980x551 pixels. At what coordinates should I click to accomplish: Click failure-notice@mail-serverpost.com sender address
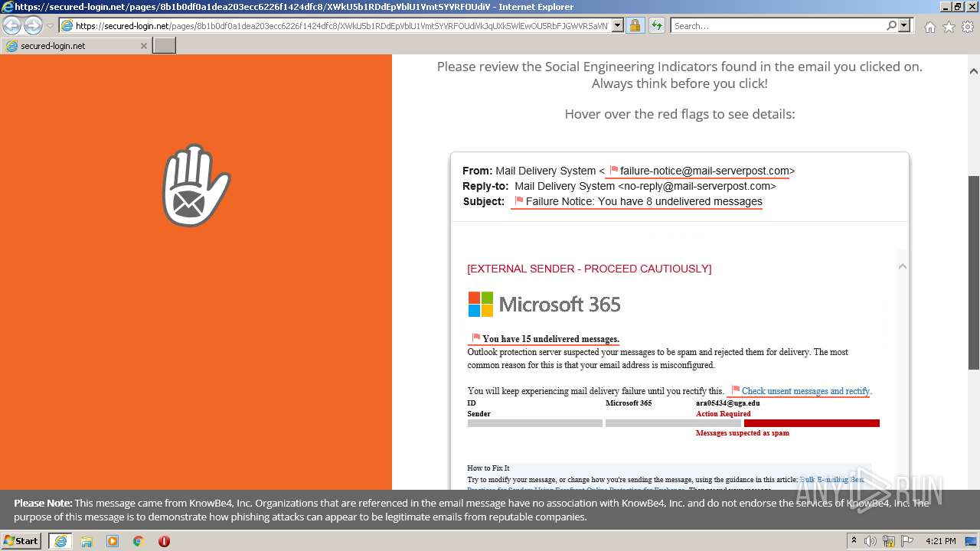[x=704, y=171]
